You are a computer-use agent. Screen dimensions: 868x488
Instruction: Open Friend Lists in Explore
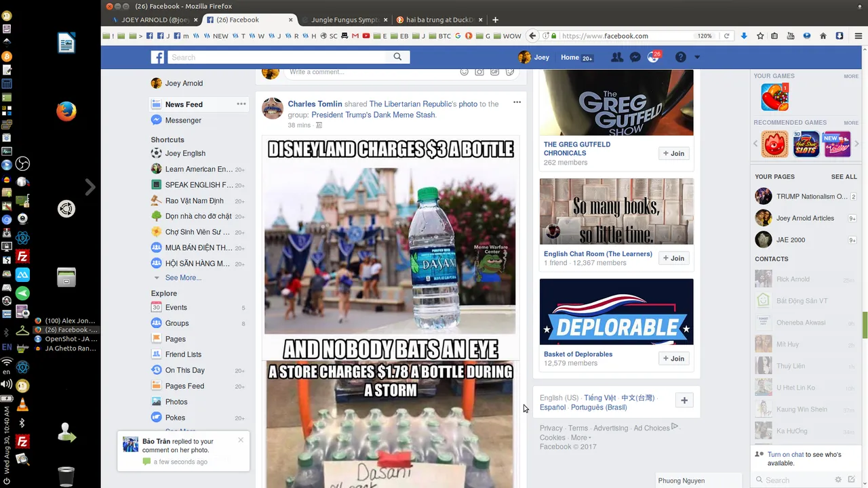pos(183,354)
